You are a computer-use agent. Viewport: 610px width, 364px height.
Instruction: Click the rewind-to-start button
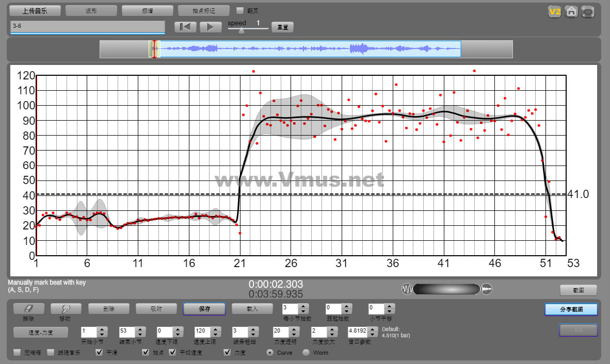pyautogui.click(x=185, y=27)
